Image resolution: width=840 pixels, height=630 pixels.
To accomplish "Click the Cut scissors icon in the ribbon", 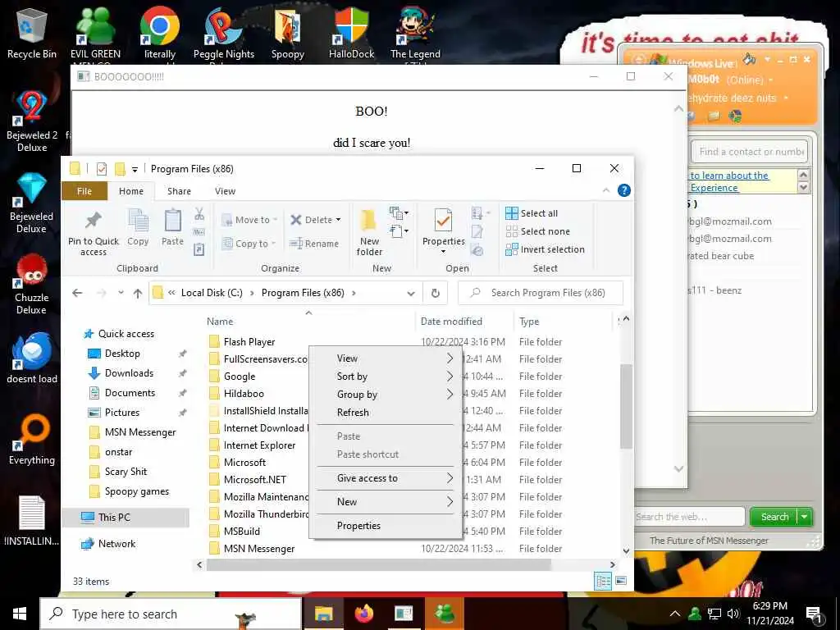I will tap(199, 214).
